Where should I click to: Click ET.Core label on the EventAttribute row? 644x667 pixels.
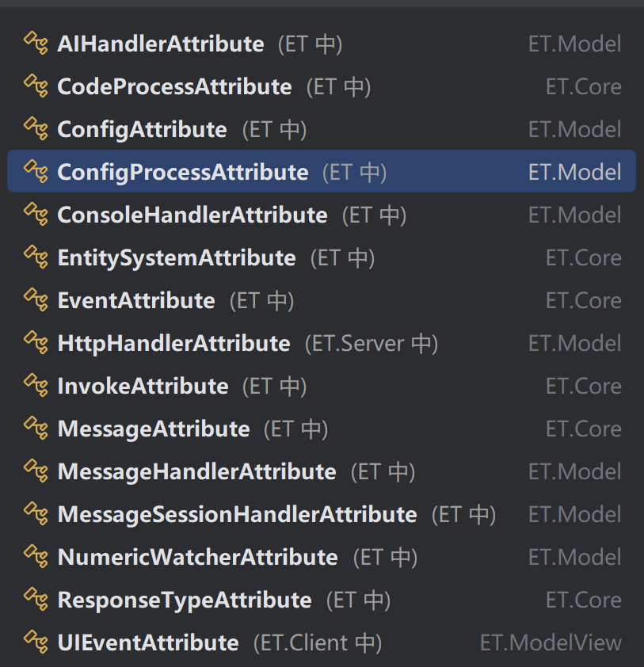[583, 300]
